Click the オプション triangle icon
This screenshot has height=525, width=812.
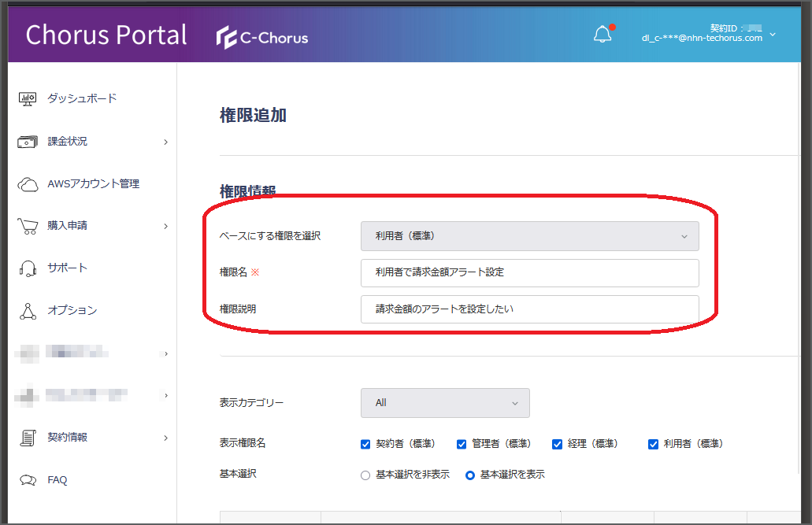(x=28, y=311)
